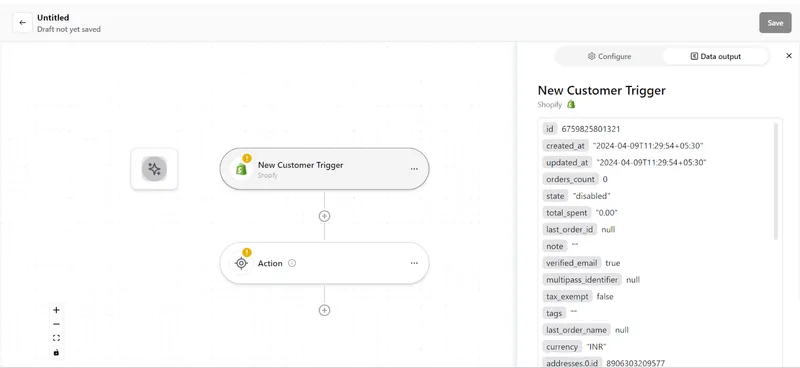
Task: Select the note field tag
Action: pos(555,247)
